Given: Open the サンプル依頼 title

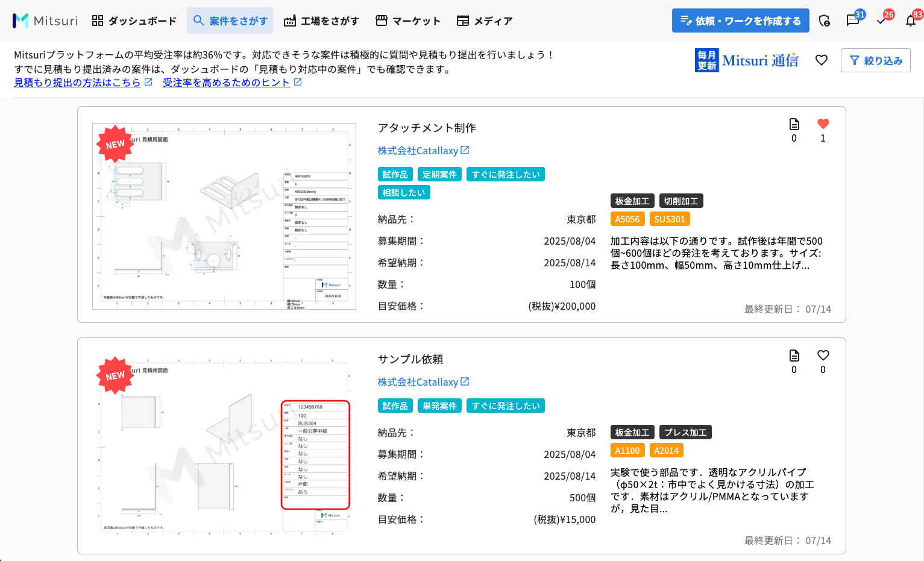Looking at the screenshot, I should click(410, 359).
